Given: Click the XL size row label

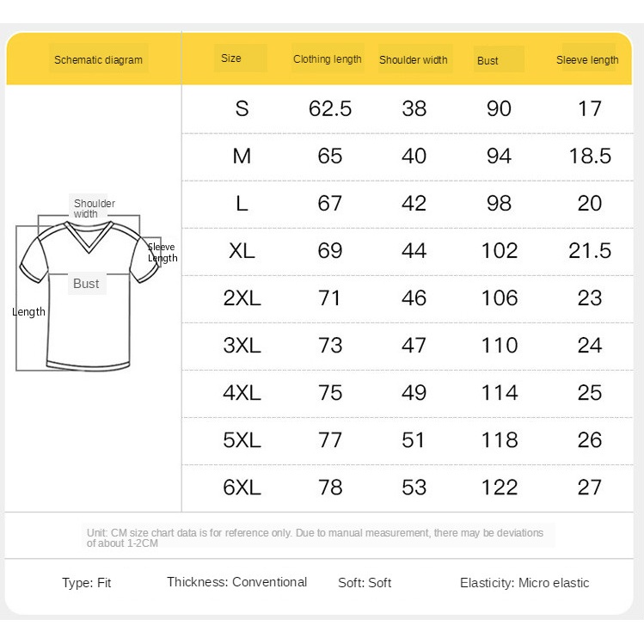Looking at the screenshot, I should click(x=242, y=250).
